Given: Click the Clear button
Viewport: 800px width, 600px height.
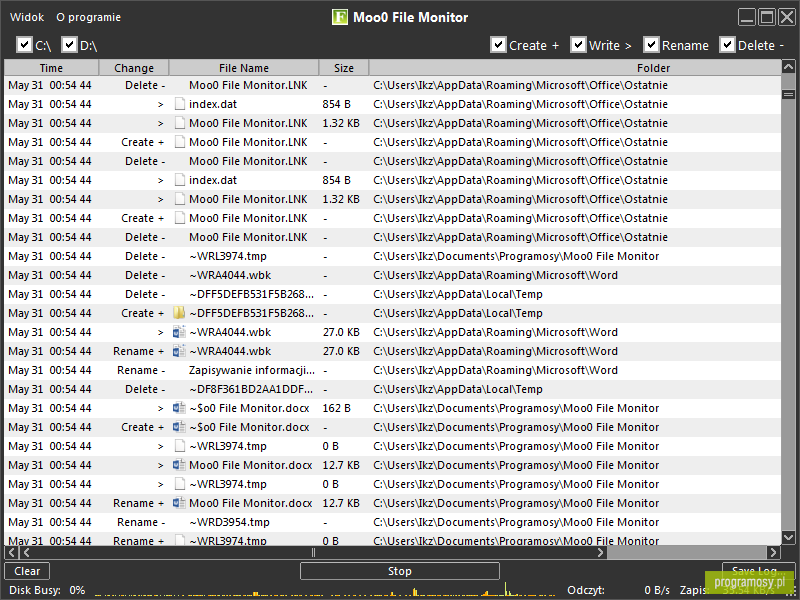Looking at the screenshot, I should [x=27, y=571].
